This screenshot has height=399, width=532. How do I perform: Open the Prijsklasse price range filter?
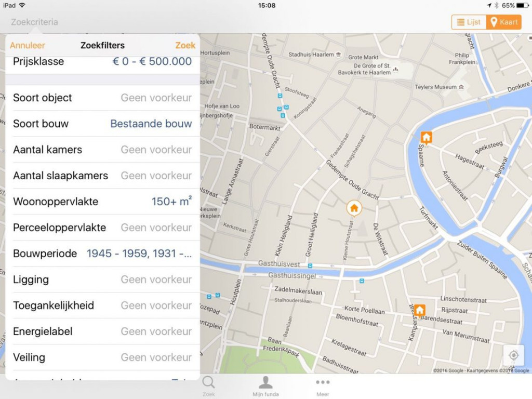coord(102,61)
